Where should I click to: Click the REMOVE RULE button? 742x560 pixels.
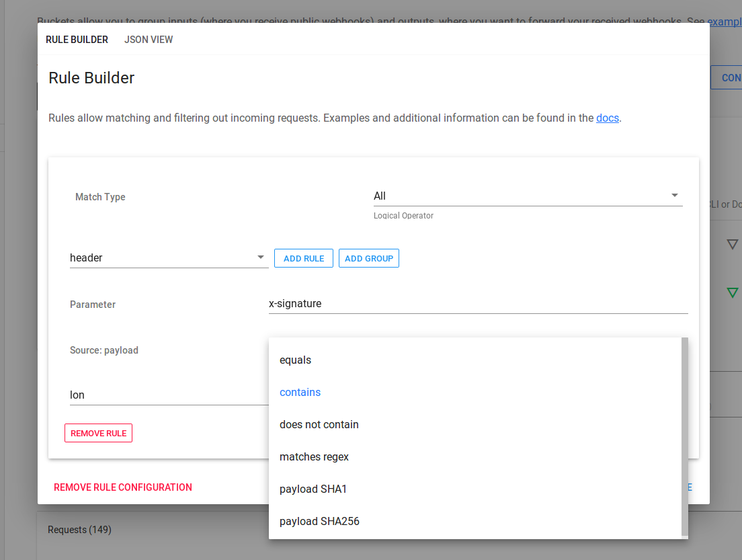tap(98, 433)
